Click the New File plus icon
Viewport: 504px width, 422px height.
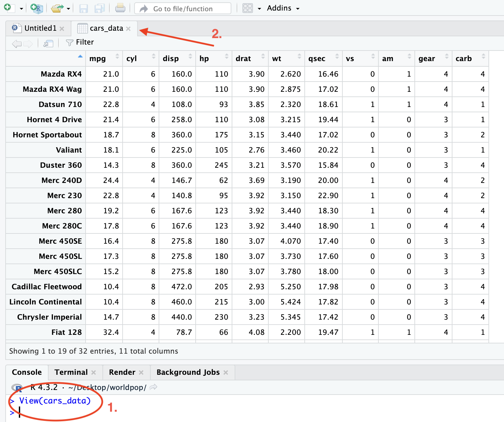click(x=9, y=8)
